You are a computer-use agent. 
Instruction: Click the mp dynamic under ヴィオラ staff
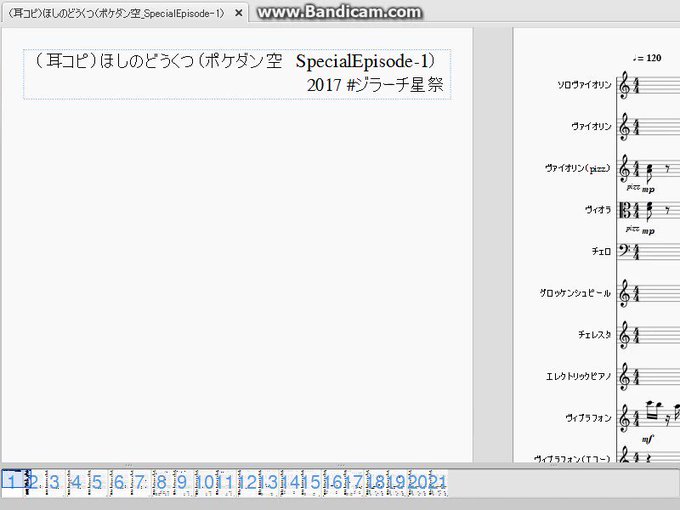point(648,231)
